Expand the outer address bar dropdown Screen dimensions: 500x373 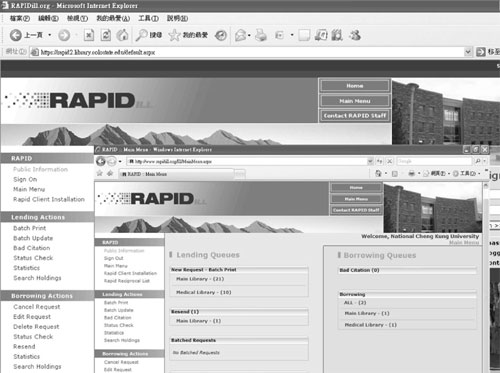[468, 52]
